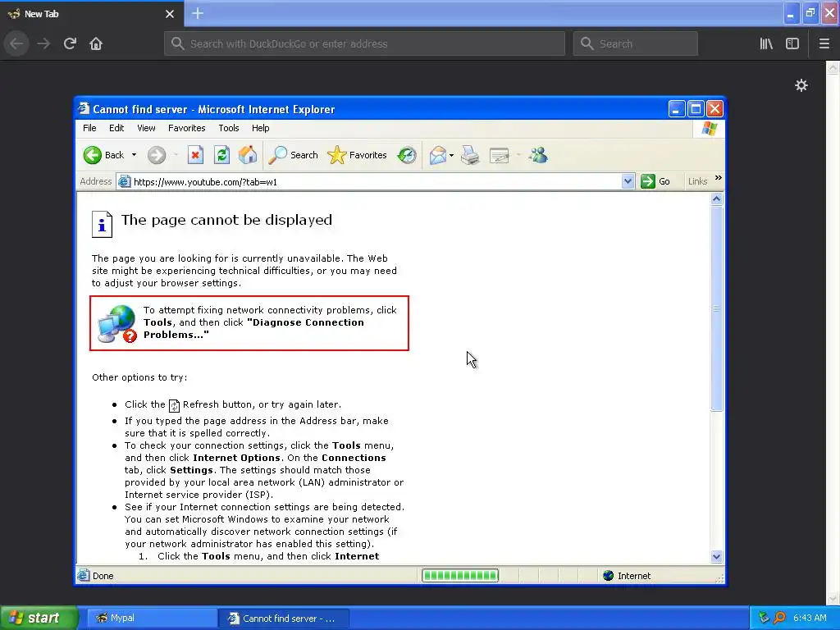Viewport: 840px width, 630px height.
Task: Open the IE View menu
Action: [x=146, y=128]
